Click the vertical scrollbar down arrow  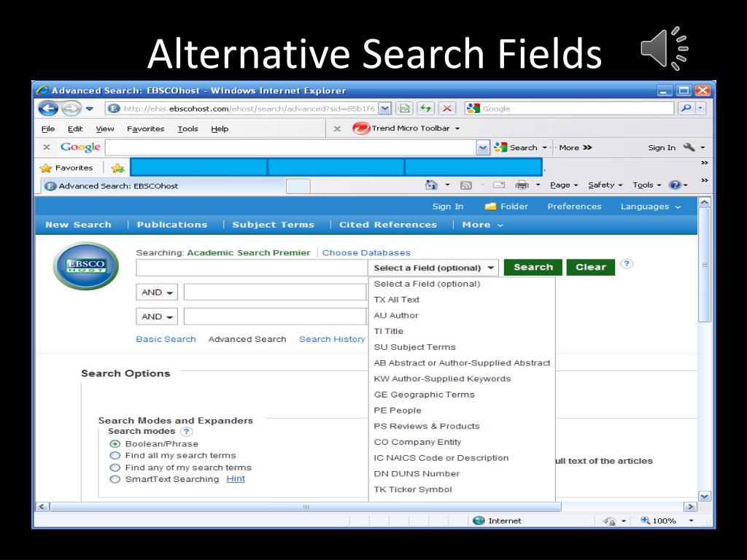705,497
